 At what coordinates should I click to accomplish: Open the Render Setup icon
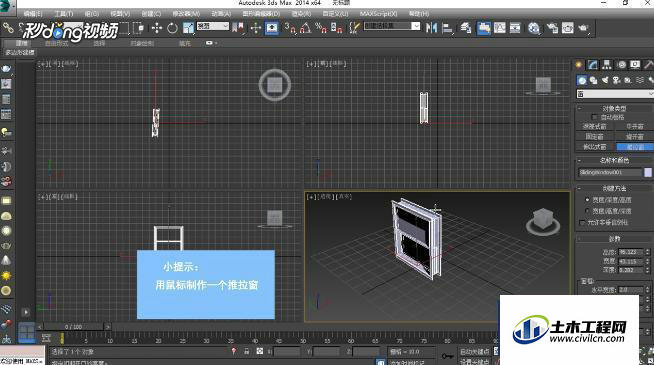point(552,28)
